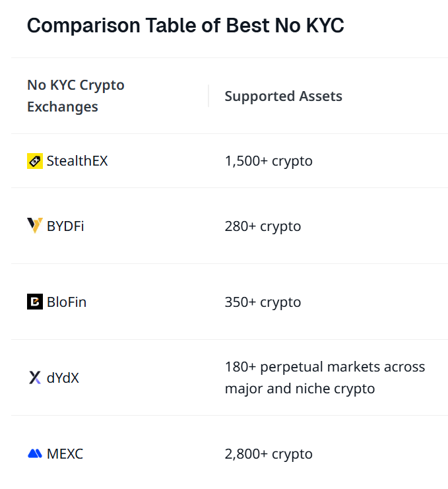Image resolution: width=448 pixels, height=489 pixels.
Task: Select the "1,500+ crypto" cell
Action: [269, 161]
